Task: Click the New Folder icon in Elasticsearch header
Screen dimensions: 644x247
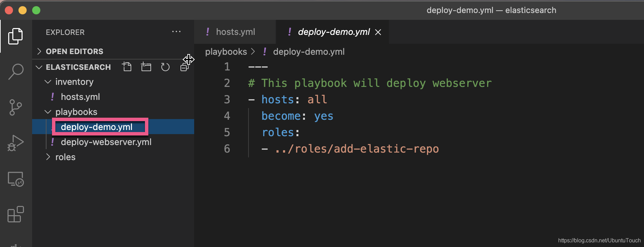Action: [x=146, y=67]
